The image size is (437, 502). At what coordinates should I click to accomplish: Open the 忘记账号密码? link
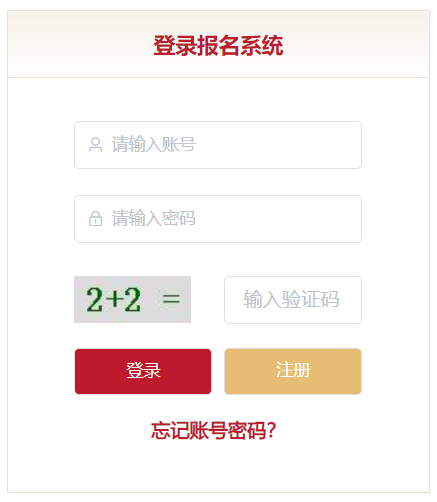coord(214,430)
